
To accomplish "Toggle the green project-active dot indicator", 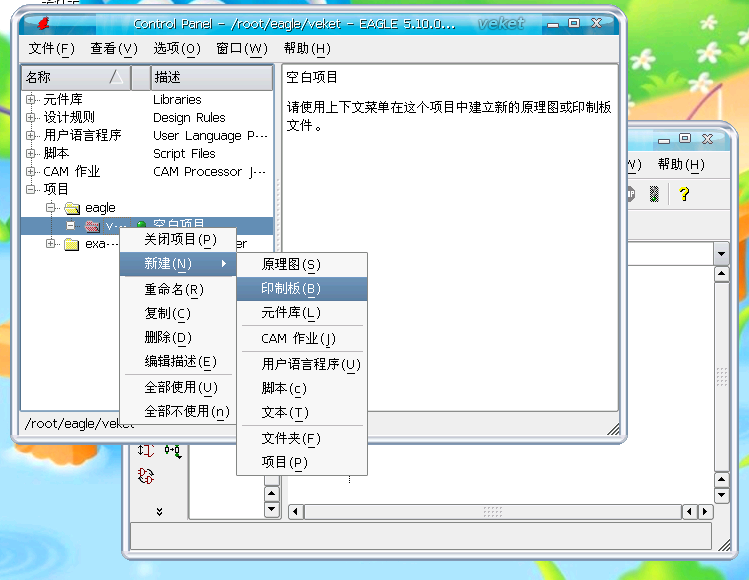I will pyautogui.click(x=141, y=225).
